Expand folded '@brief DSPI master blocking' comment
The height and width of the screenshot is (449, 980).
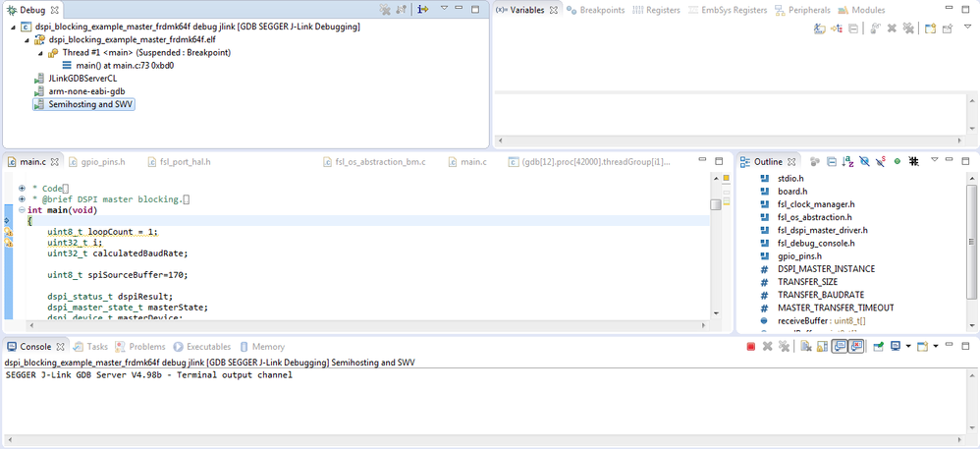pos(22,199)
